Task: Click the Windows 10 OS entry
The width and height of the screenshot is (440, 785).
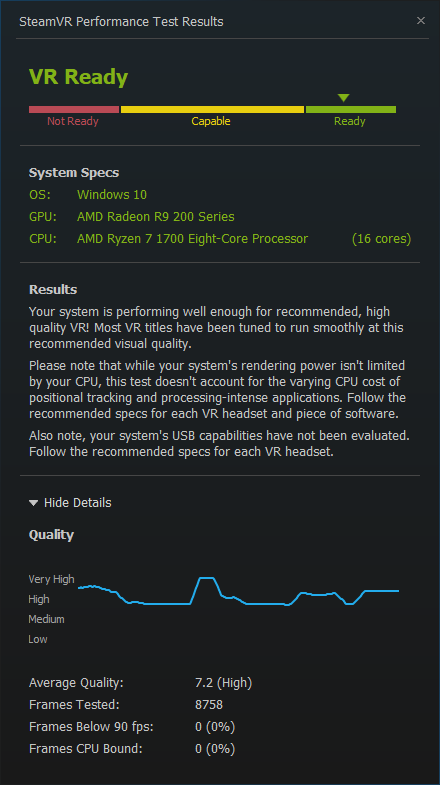Action: click(x=112, y=194)
